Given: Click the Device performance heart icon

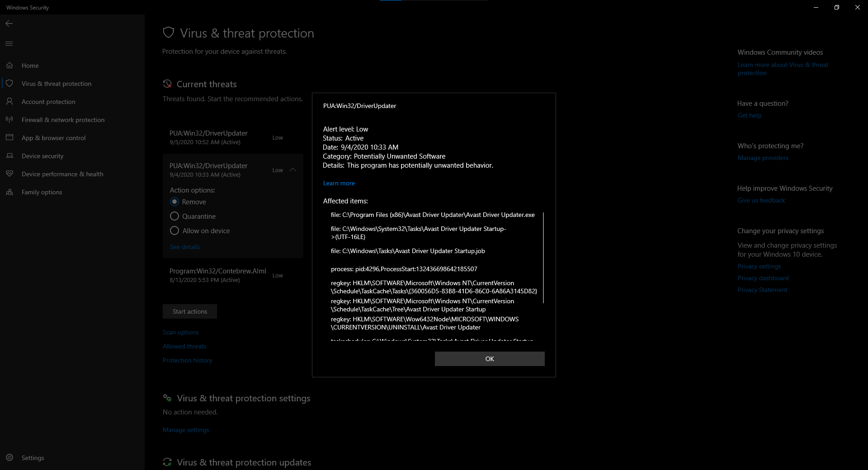Looking at the screenshot, I should 9,174.
